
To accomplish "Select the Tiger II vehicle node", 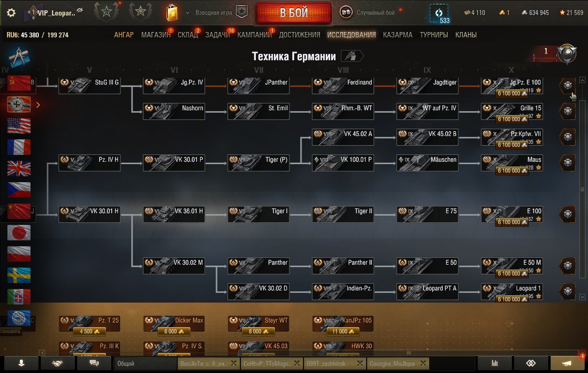I will click(x=343, y=214).
